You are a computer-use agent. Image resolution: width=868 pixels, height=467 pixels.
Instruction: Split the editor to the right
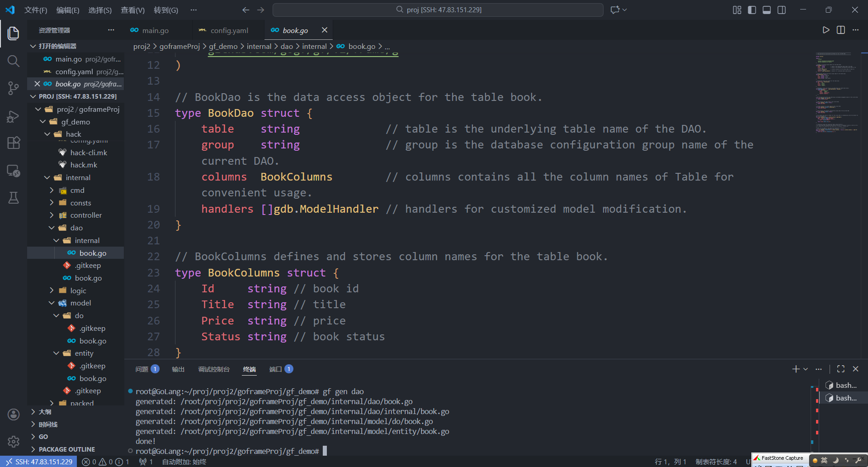(841, 30)
